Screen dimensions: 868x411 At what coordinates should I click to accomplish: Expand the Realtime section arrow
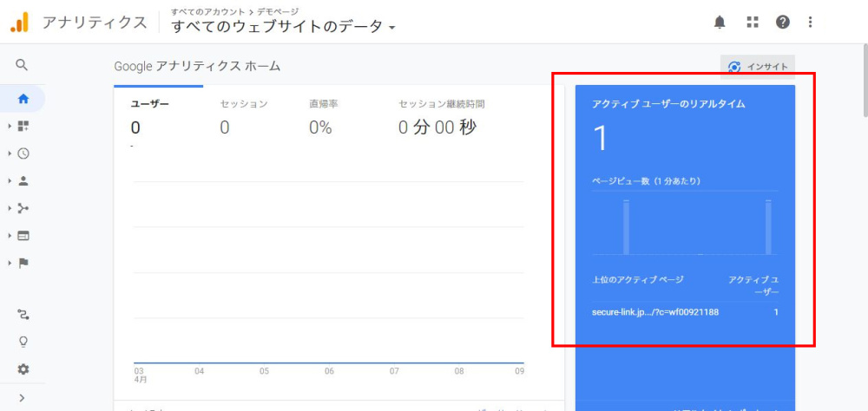[x=10, y=153]
